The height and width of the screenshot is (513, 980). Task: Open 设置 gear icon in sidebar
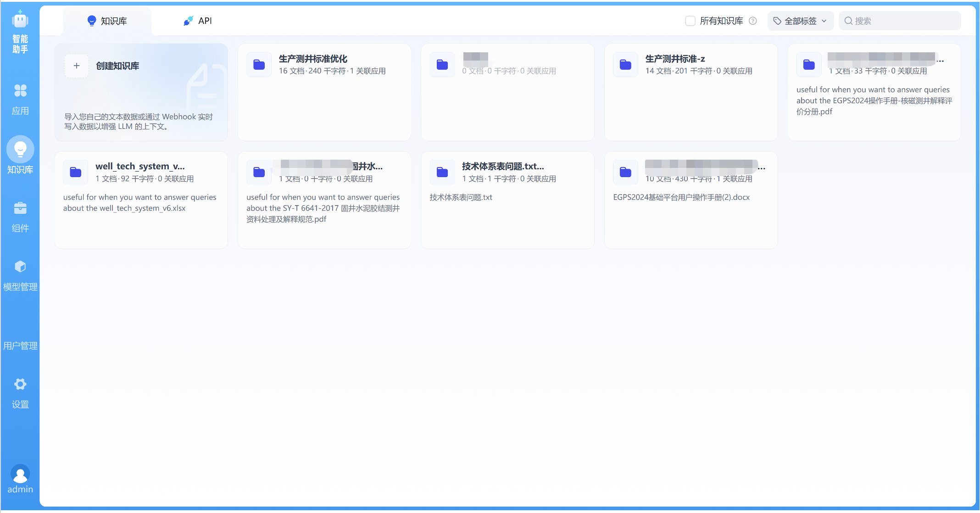point(20,385)
